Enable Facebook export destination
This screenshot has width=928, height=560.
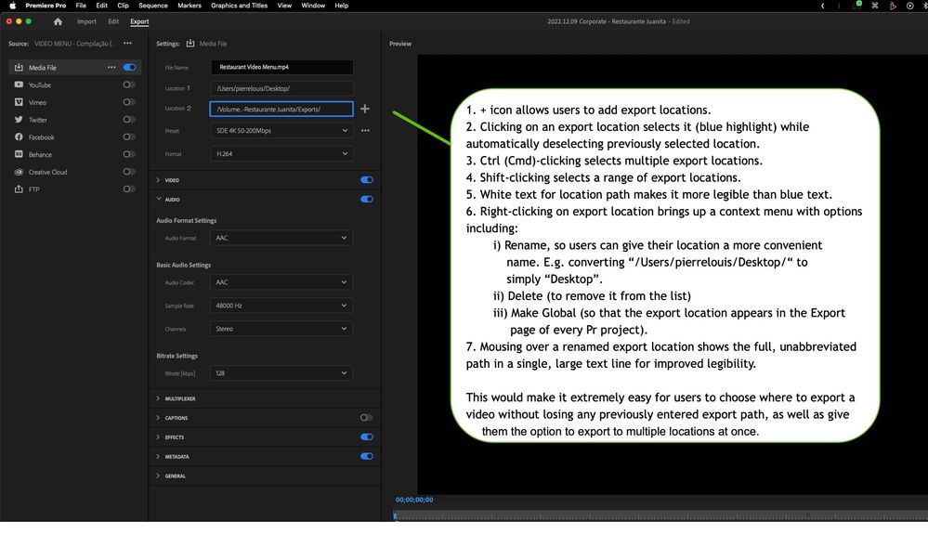tap(129, 137)
